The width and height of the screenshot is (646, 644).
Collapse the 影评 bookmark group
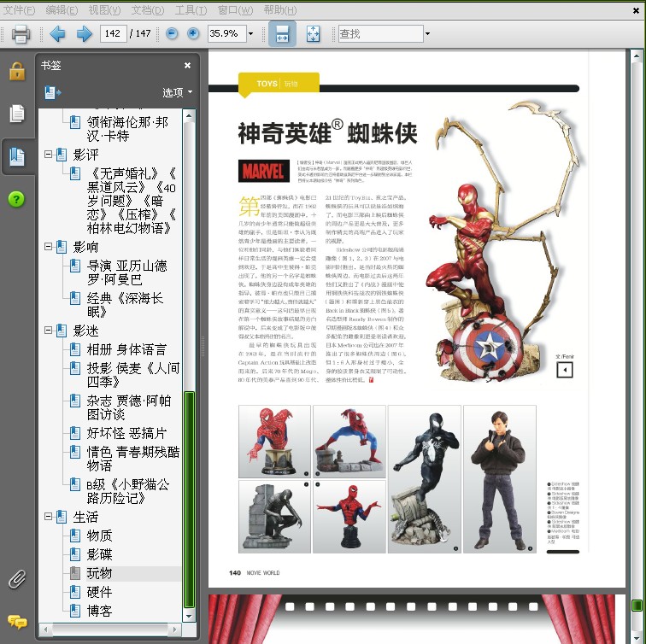click(x=48, y=155)
